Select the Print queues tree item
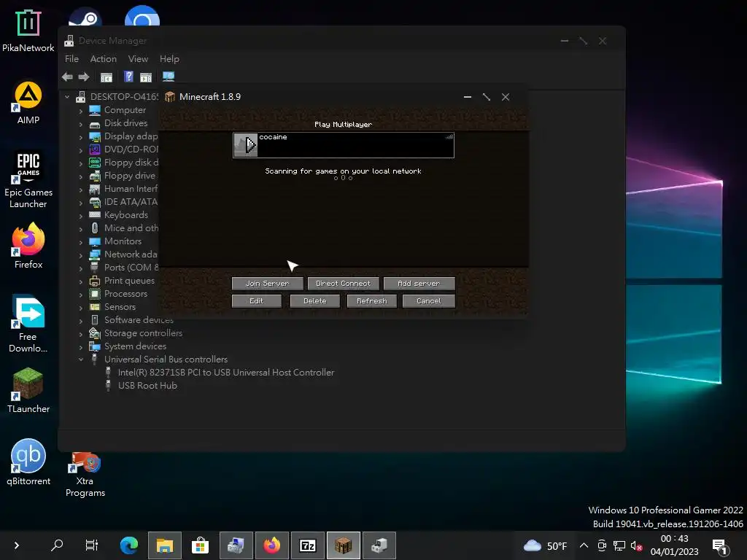This screenshot has height=560, width=747. pos(129,281)
